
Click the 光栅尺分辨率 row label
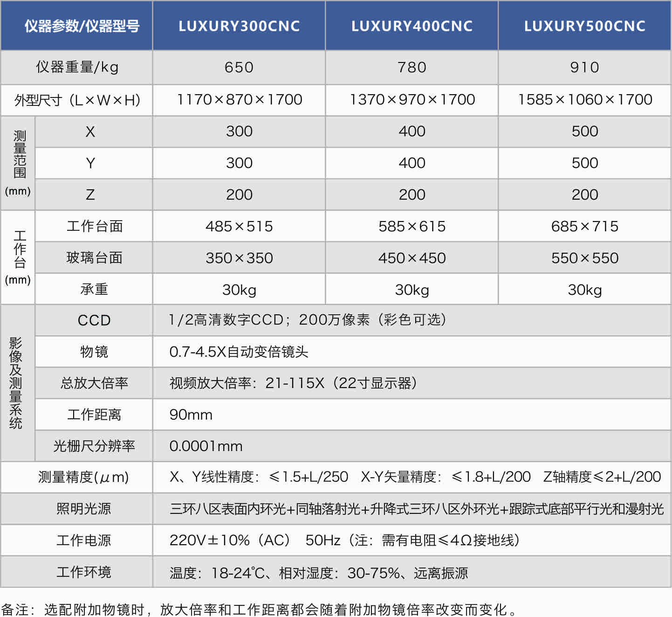[x=94, y=446]
